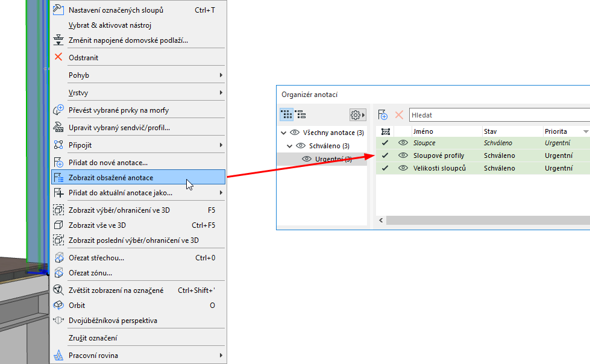Open the gear settings dropdown in organizer
The image size is (590, 364).
[357, 115]
